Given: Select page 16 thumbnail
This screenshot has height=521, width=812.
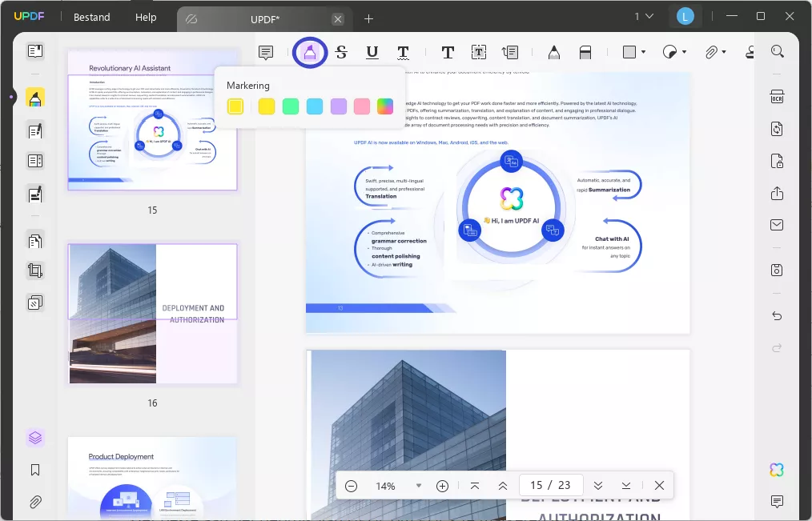Looking at the screenshot, I should click(152, 314).
